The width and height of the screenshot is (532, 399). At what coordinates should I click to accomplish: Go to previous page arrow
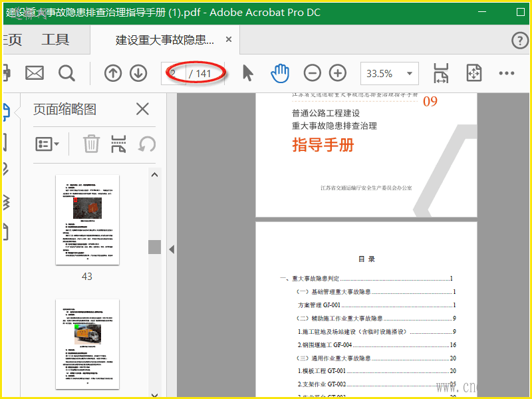click(x=113, y=73)
